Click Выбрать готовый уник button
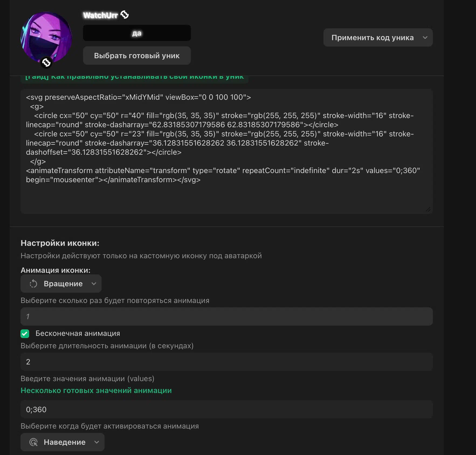 click(137, 56)
